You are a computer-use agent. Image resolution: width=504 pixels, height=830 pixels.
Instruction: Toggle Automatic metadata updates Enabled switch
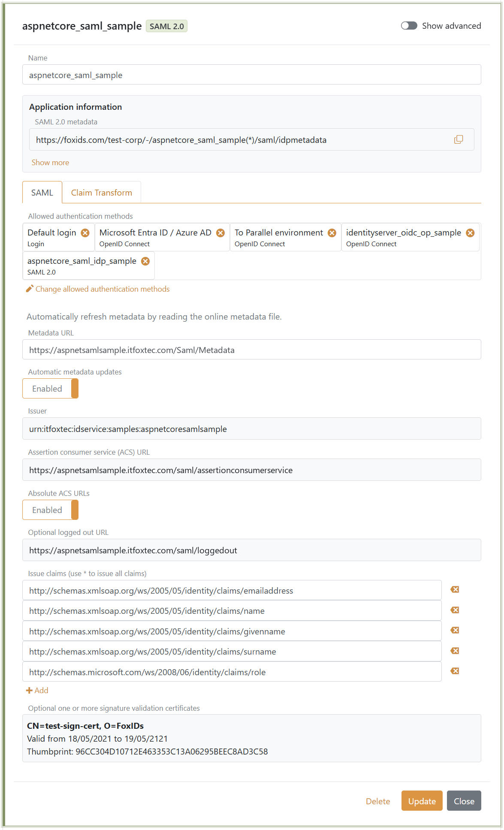(x=50, y=389)
